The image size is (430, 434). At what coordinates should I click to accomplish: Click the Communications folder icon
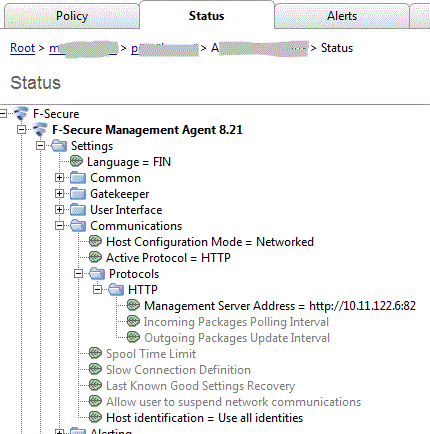[x=78, y=226]
